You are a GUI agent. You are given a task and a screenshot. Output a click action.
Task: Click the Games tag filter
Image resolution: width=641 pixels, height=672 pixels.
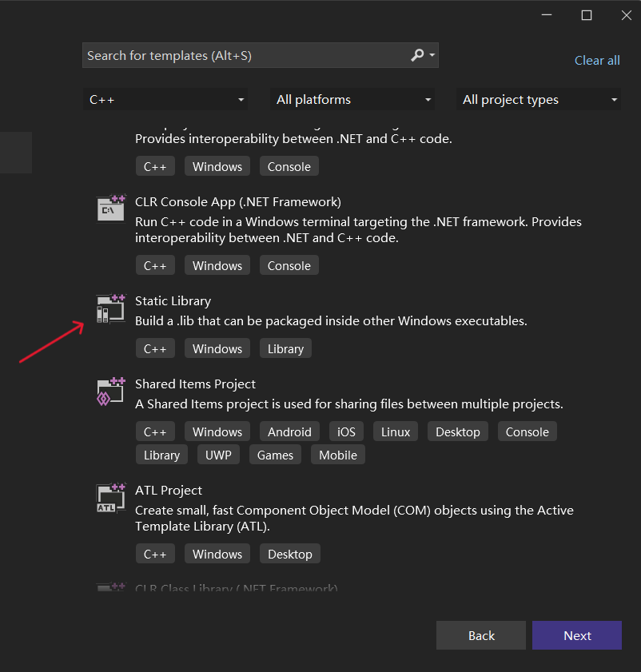coord(275,454)
